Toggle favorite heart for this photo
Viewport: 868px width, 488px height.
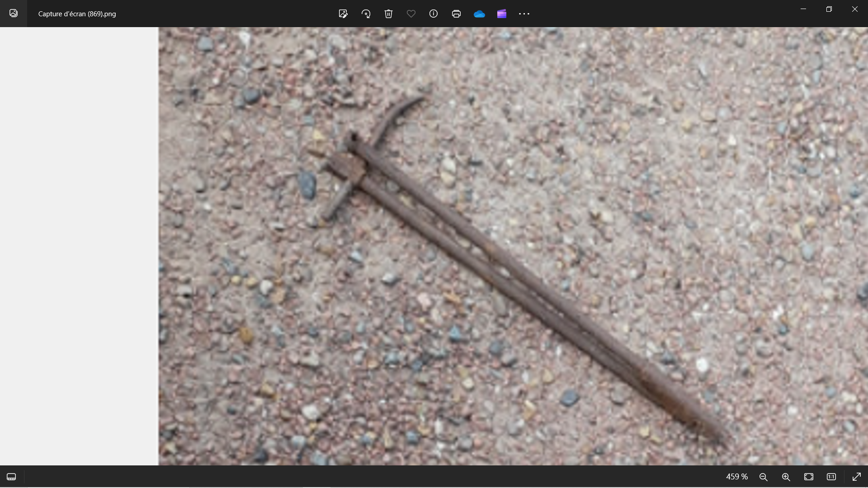point(411,14)
